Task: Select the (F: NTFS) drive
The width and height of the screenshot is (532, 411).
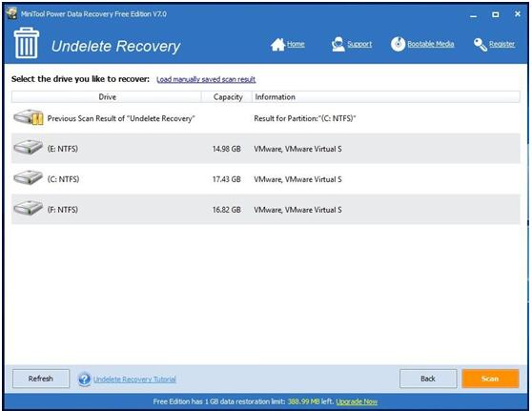Action: (x=266, y=209)
